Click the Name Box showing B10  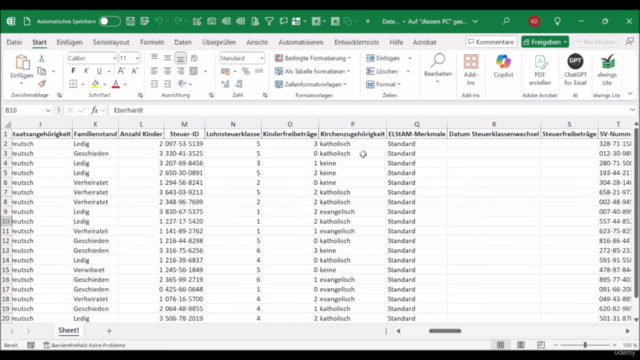[27, 110]
